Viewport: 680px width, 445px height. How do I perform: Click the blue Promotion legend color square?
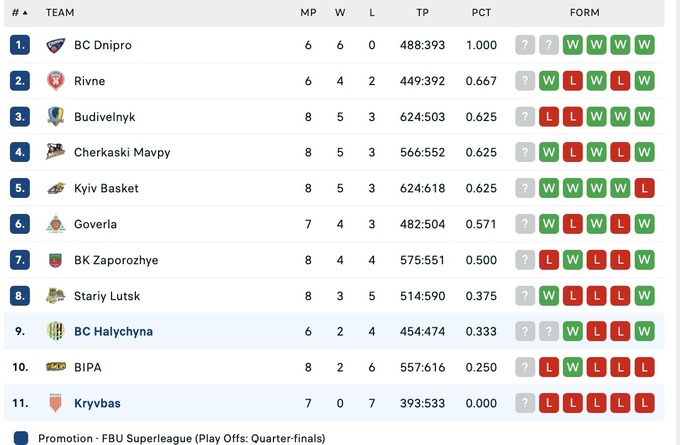coord(21,438)
